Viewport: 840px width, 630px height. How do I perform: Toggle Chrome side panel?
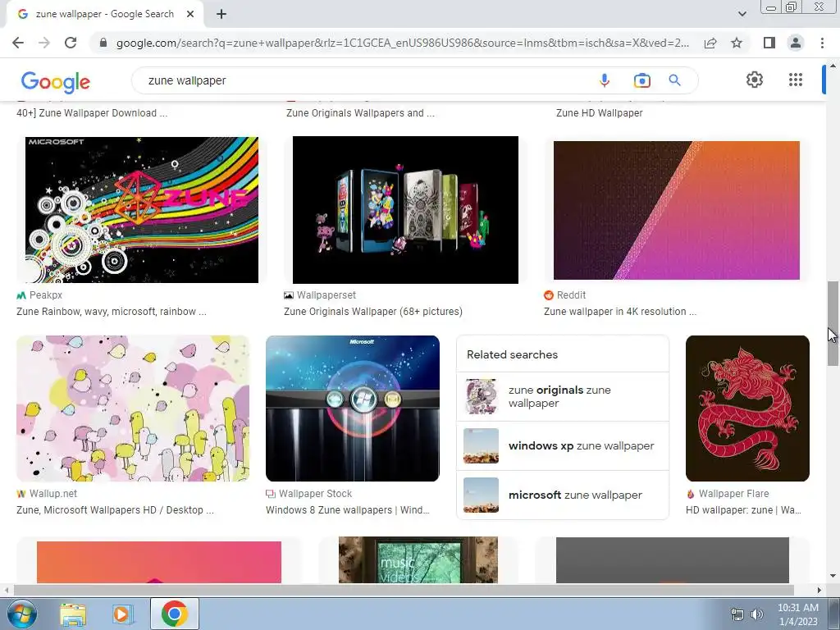(769, 43)
